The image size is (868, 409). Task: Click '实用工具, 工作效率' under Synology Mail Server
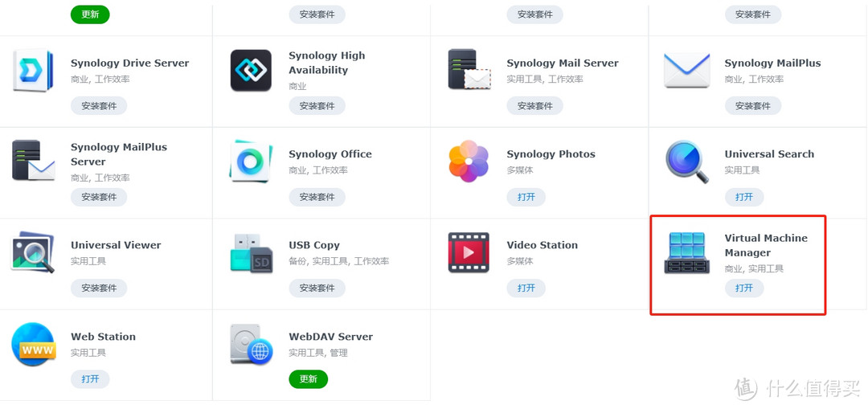545,79
